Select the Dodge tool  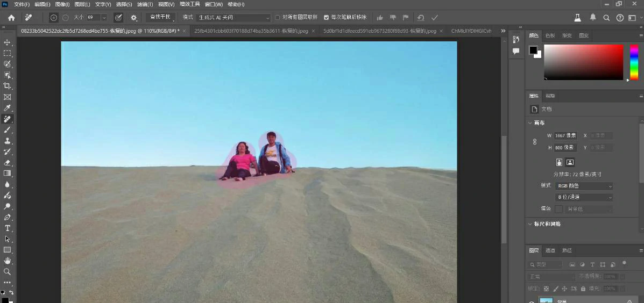[x=7, y=206]
